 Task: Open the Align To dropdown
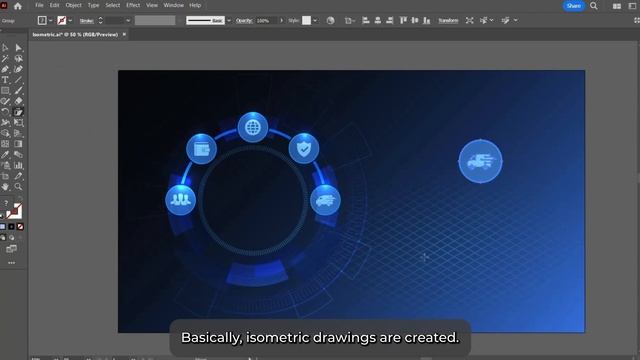coord(349,20)
